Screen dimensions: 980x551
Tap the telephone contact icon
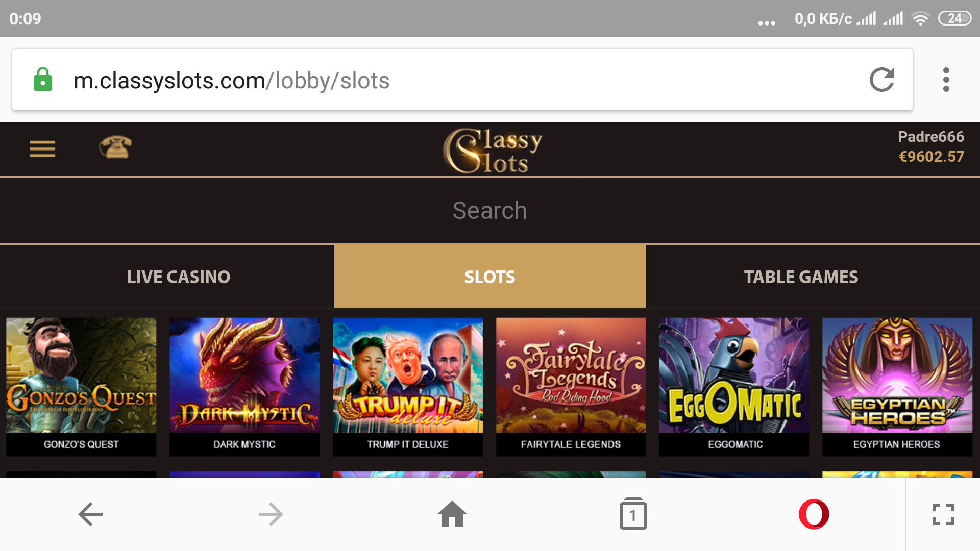coord(115,147)
